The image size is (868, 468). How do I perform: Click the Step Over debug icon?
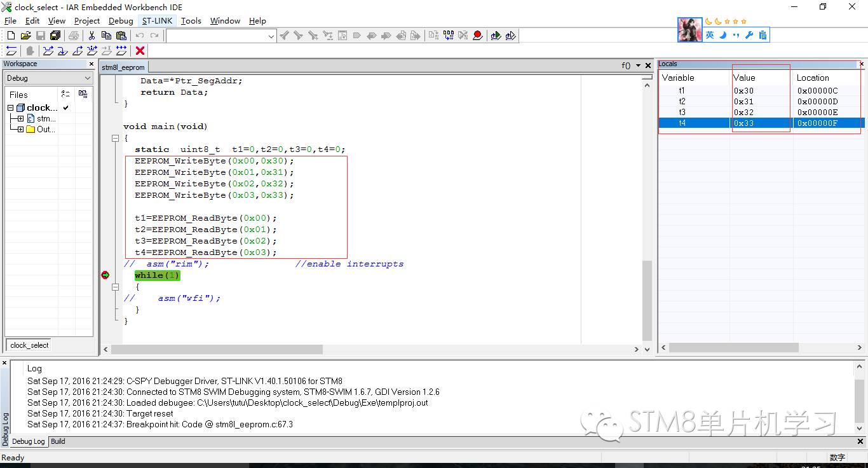(x=48, y=51)
